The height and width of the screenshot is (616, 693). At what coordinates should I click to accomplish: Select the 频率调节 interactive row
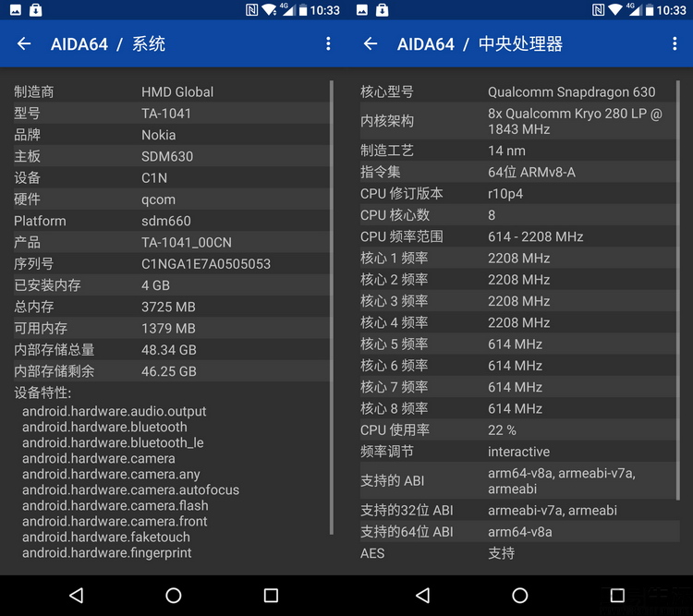(x=517, y=452)
